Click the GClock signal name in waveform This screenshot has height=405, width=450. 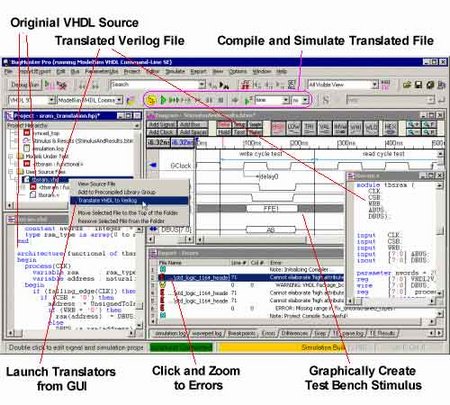(x=181, y=165)
